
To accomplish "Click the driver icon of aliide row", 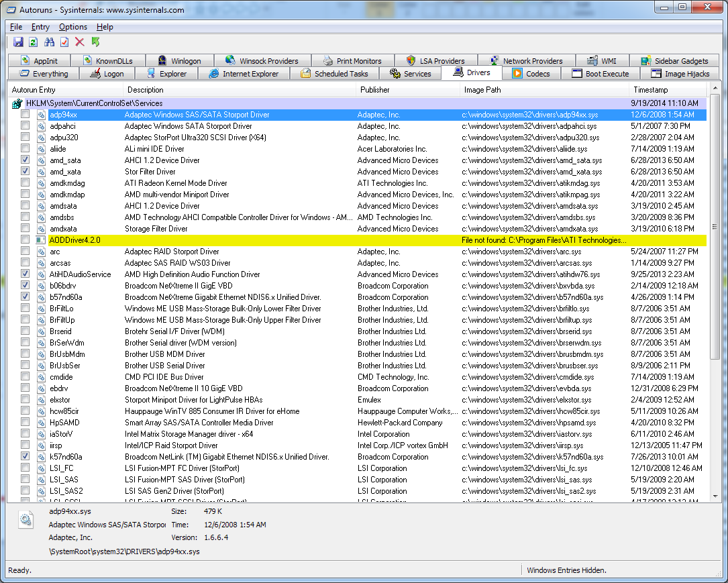I will [42, 149].
